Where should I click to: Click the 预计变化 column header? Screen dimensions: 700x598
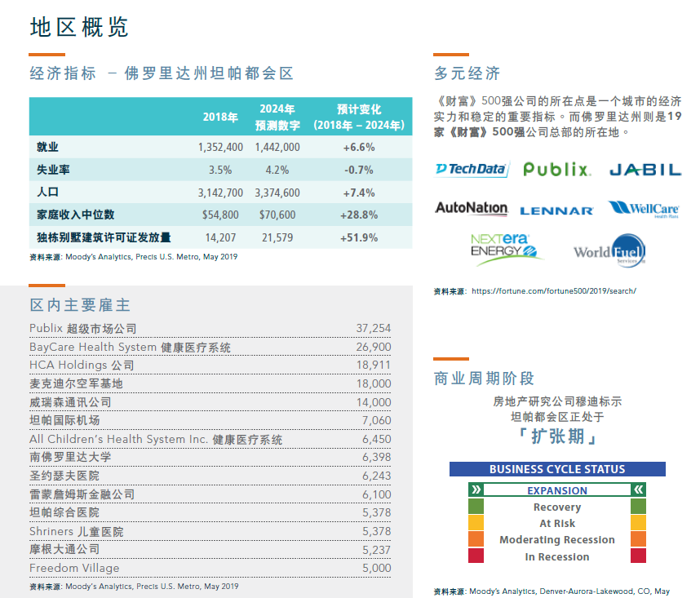359,117
